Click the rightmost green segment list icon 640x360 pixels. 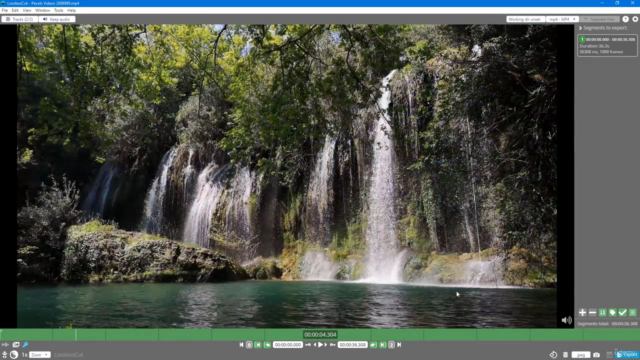(633, 313)
